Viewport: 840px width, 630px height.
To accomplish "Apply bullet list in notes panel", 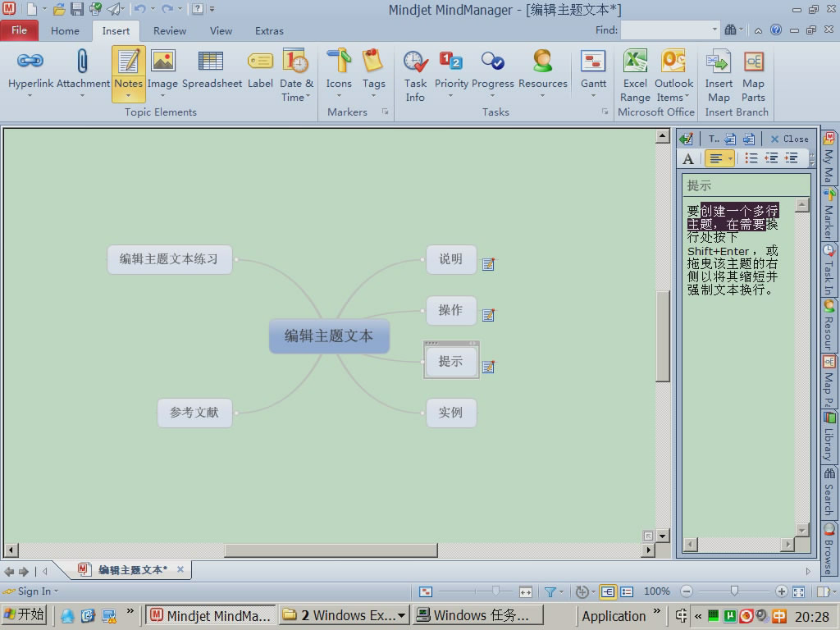I will (x=751, y=158).
